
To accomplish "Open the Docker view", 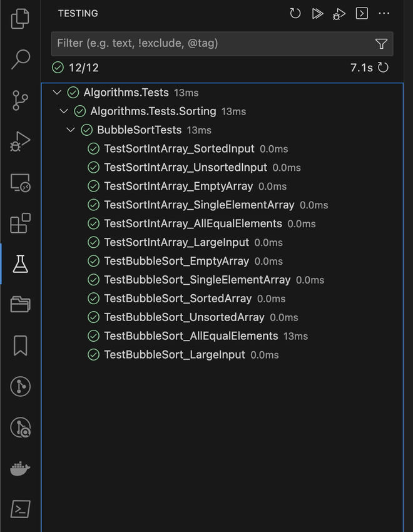I will [x=20, y=468].
